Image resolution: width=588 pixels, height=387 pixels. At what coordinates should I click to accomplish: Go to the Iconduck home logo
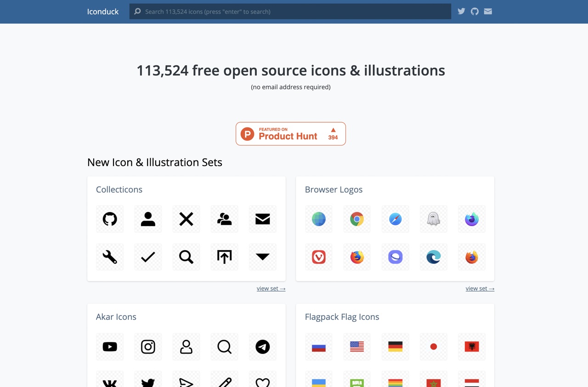(103, 11)
